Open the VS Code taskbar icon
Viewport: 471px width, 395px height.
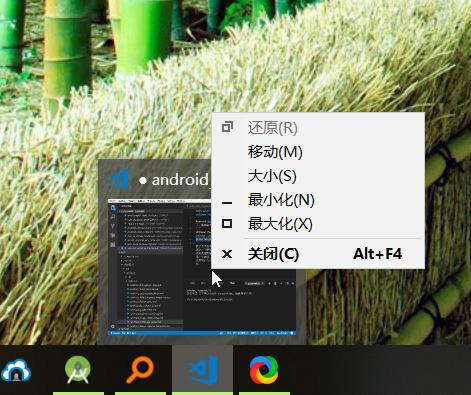(203, 370)
